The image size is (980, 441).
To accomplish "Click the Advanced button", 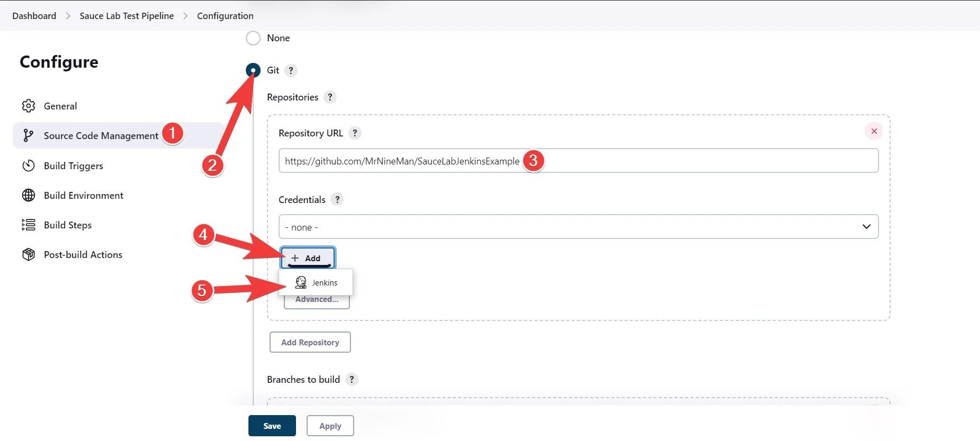I will click(x=317, y=300).
